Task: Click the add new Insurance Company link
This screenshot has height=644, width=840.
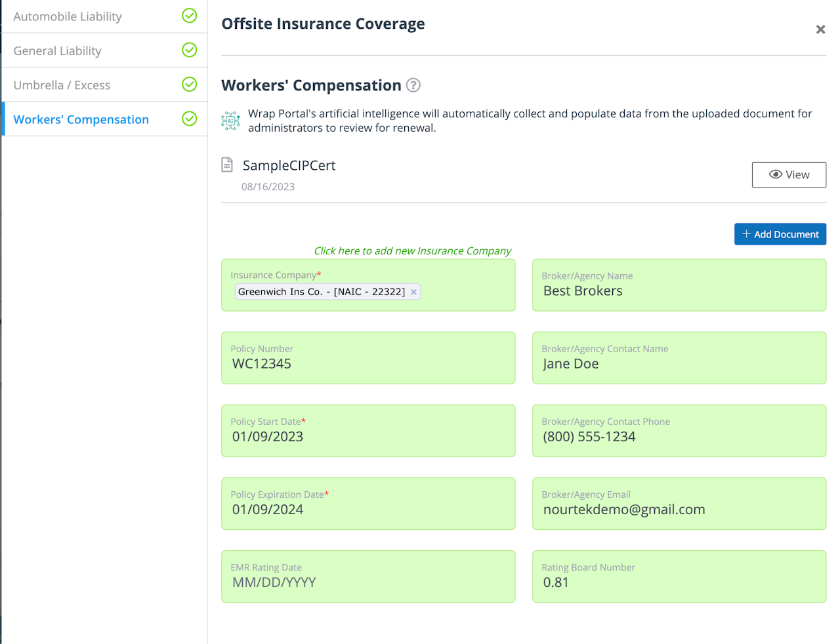Action: pyautogui.click(x=412, y=251)
